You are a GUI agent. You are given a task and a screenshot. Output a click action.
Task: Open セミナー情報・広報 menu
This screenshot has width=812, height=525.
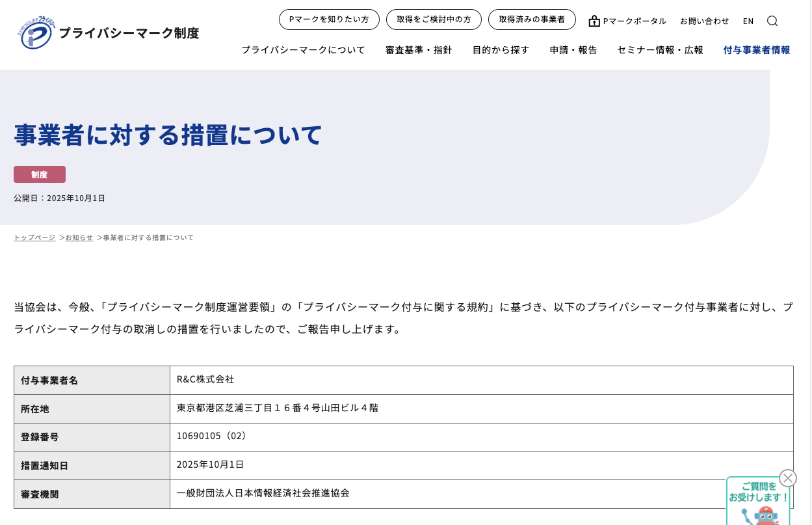(660, 50)
